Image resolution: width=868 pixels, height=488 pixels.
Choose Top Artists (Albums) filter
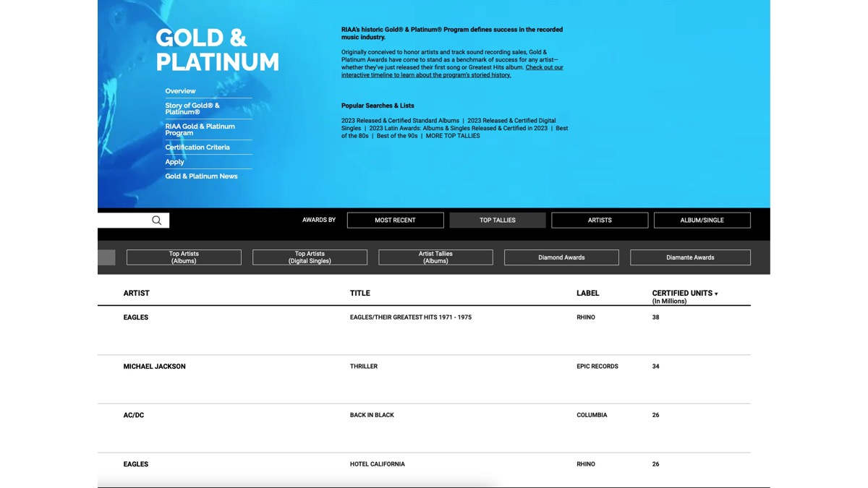184,257
